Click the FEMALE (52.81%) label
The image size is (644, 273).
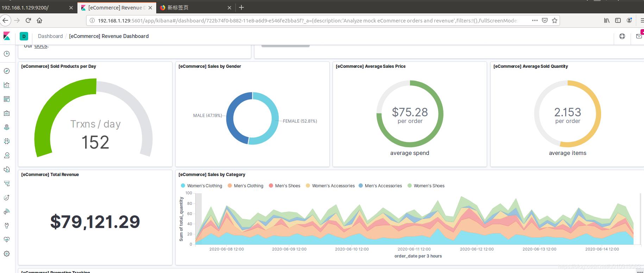[x=300, y=121]
